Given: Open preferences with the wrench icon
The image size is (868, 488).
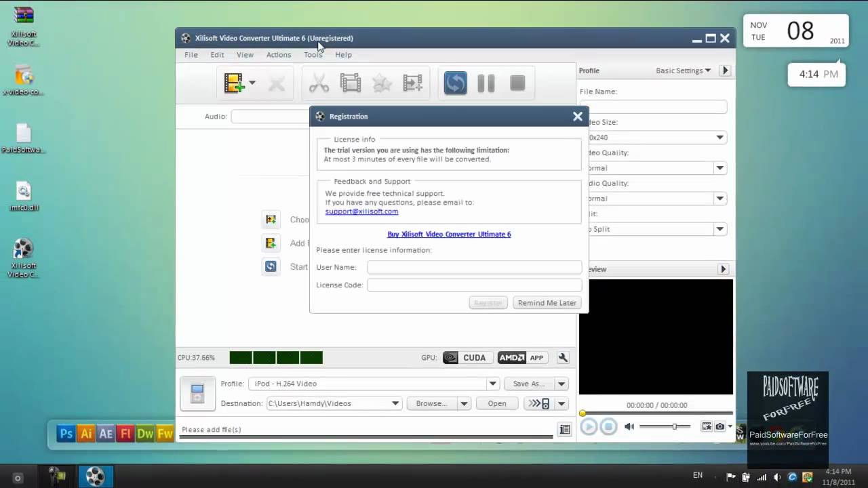Looking at the screenshot, I should (x=563, y=358).
